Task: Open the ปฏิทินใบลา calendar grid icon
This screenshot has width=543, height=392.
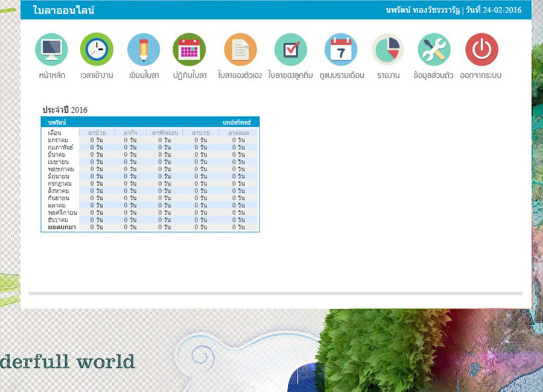Action: 189,49
